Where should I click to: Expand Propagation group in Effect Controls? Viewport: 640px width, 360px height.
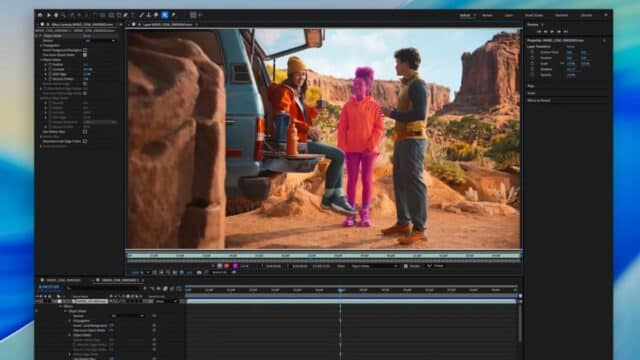pyautogui.click(x=41, y=45)
